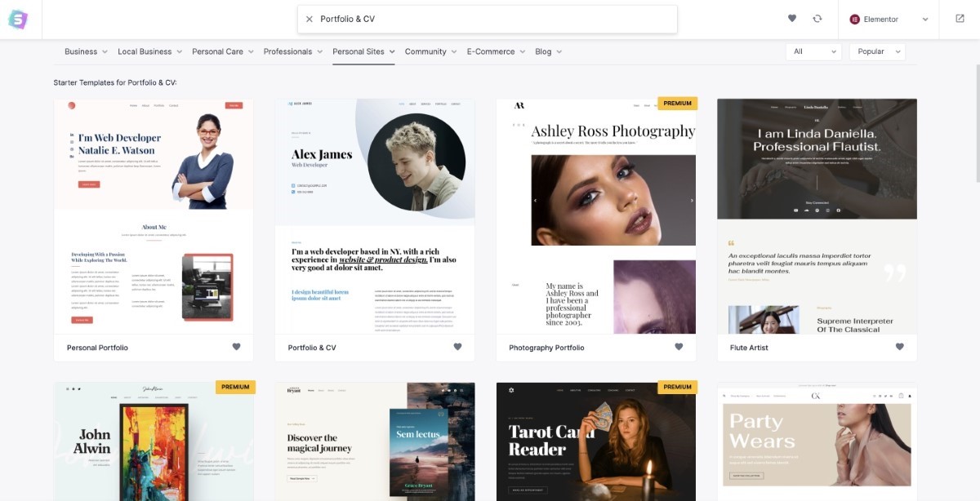Clear the search with the X icon
980x501 pixels.
click(x=310, y=19)
